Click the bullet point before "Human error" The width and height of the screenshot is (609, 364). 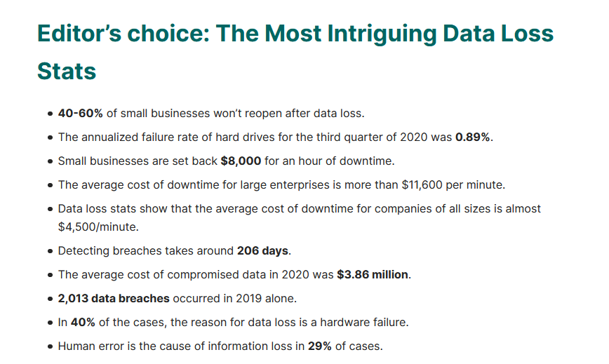[50, 346]
